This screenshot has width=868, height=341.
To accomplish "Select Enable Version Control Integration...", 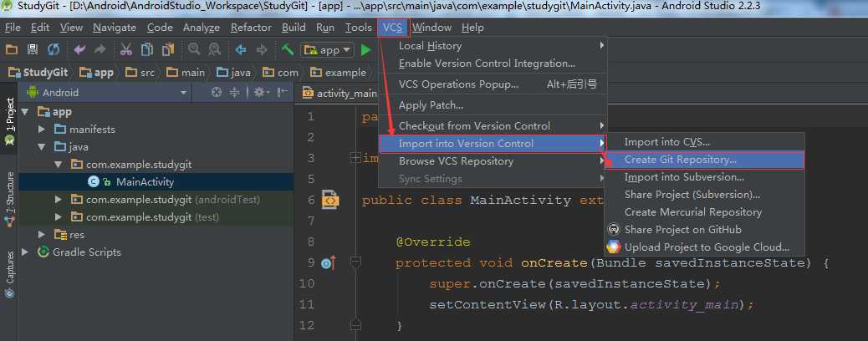I will point(493,64).
